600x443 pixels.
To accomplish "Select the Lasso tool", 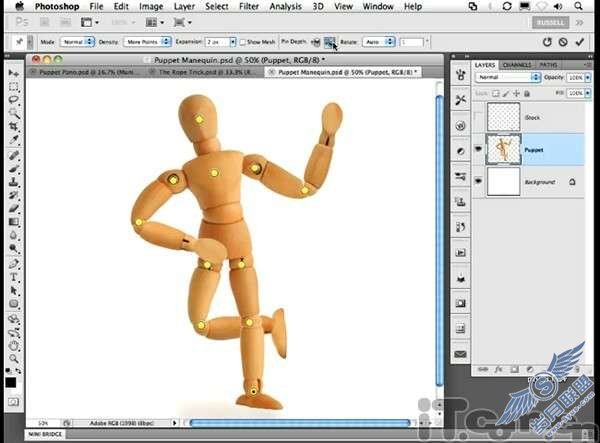I will pos(14,99).
